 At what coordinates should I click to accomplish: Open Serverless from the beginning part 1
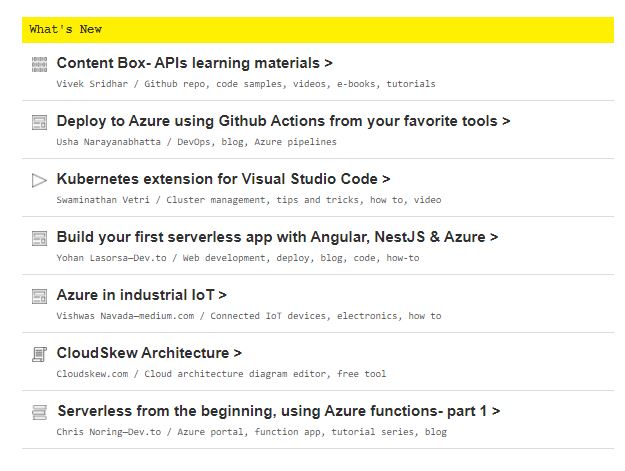[279, 411]
